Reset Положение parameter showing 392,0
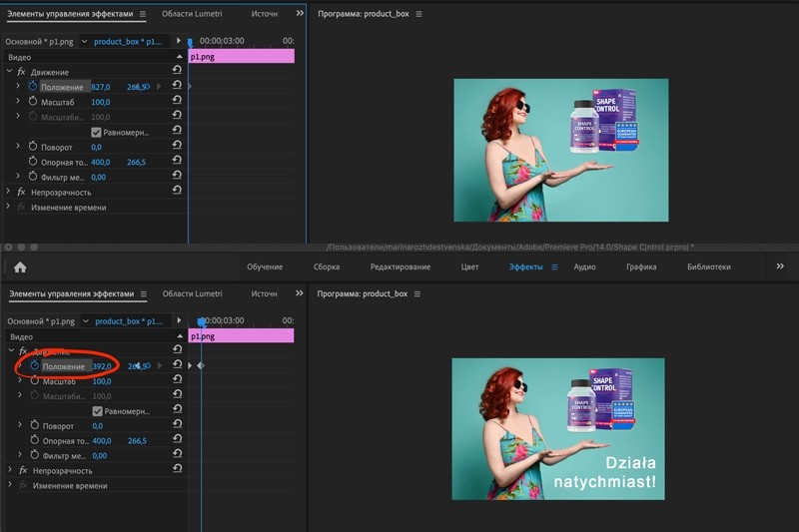The height and width of the screenshot is (532, 799). [x=178, y=364]
